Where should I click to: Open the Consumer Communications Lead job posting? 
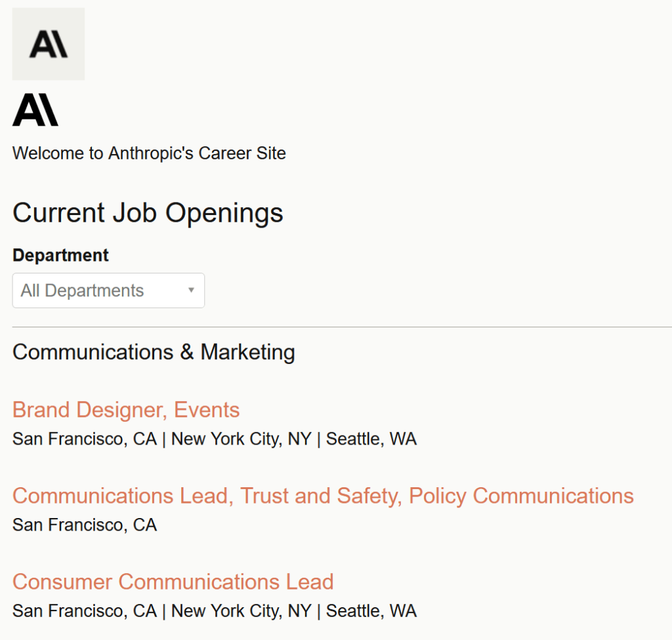tap(173, 582)
